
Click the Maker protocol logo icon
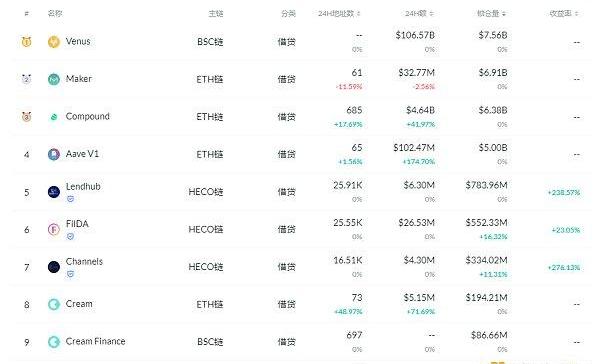click(x=54, y=79)
